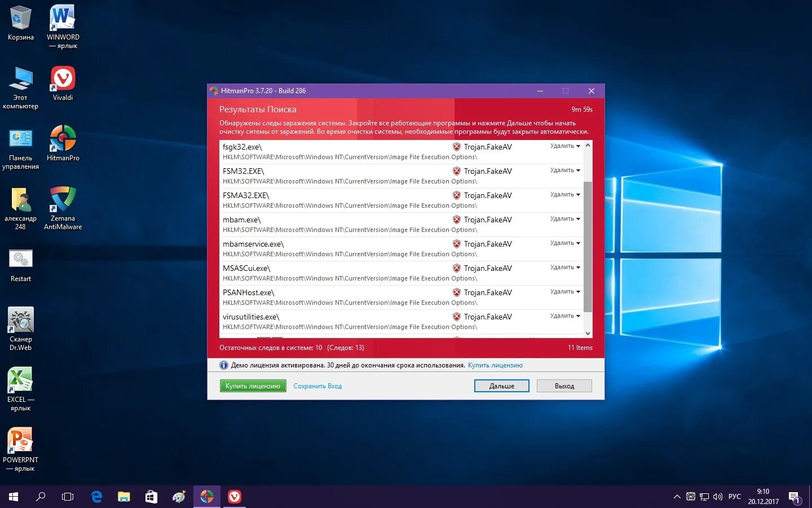The height and width of the screenshot is (508, 812).
Task: Click the Trojan.FakeAV label for PSANHost.exe
Action: pyautogui.click(x=488, y=292)
